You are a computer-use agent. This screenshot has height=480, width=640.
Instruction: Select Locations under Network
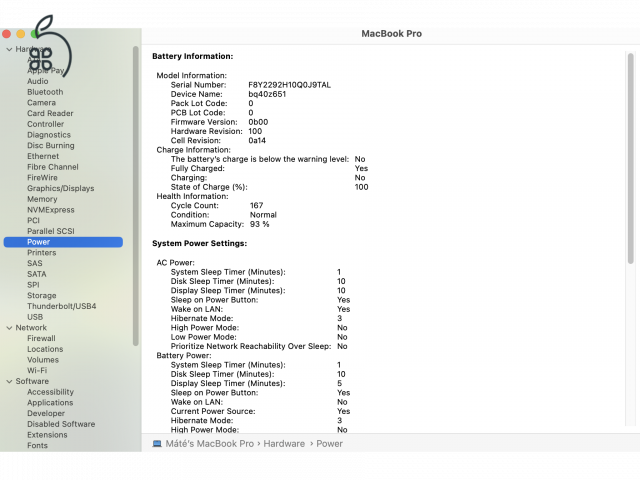click(45, 349)
